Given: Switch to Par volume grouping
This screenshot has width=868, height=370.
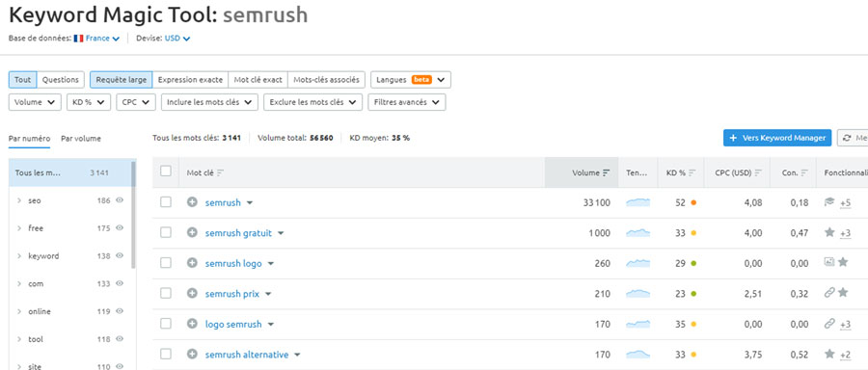Looking at the screenshot, I should click(81, 139).
